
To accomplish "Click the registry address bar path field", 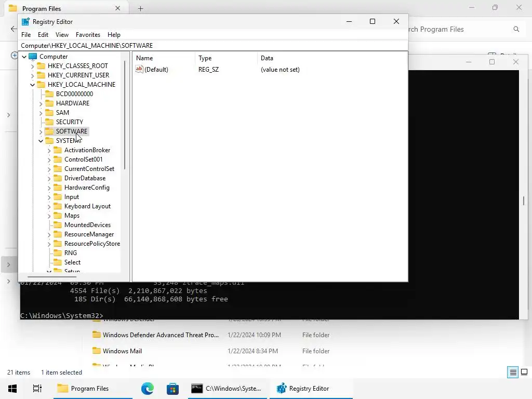I will 213,46.
